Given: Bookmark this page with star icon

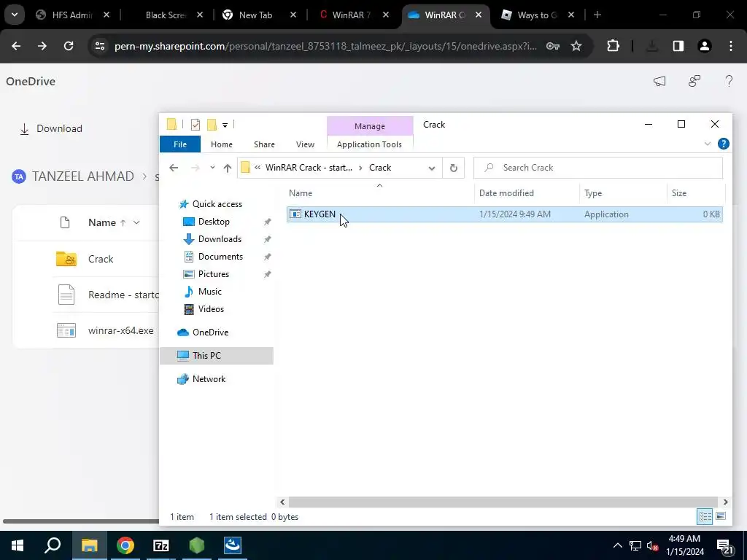Looking at the screenshot, I should tap(576, 46).
